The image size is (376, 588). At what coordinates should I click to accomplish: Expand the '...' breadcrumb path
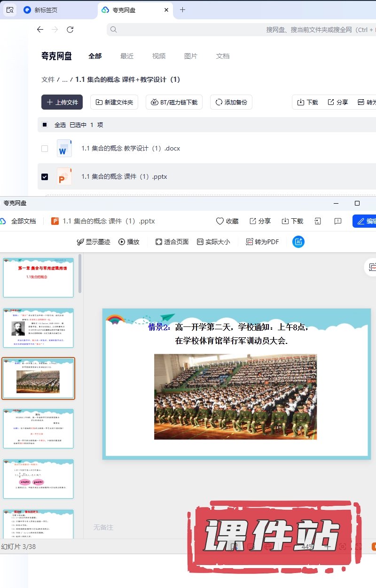(65, 79)
